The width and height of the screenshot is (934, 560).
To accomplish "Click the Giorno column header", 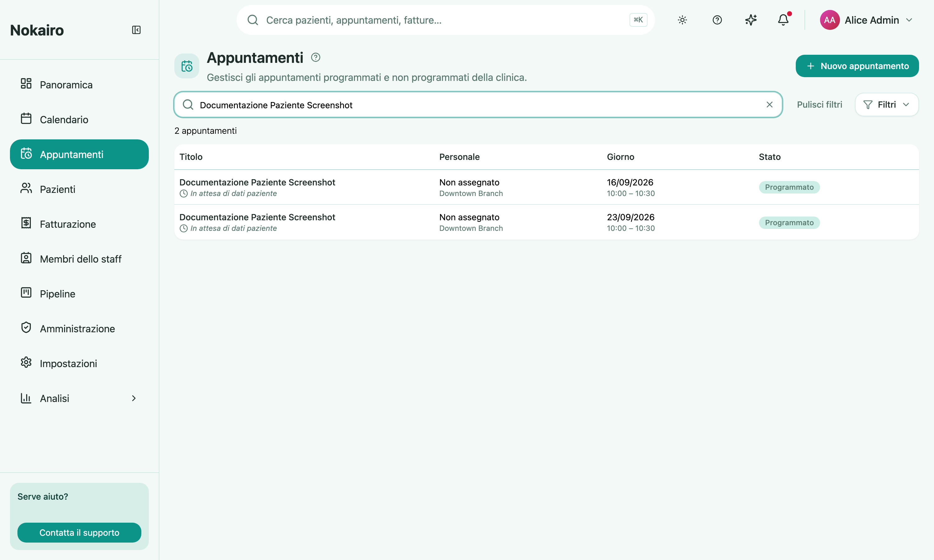I will (x=620, y=156).
